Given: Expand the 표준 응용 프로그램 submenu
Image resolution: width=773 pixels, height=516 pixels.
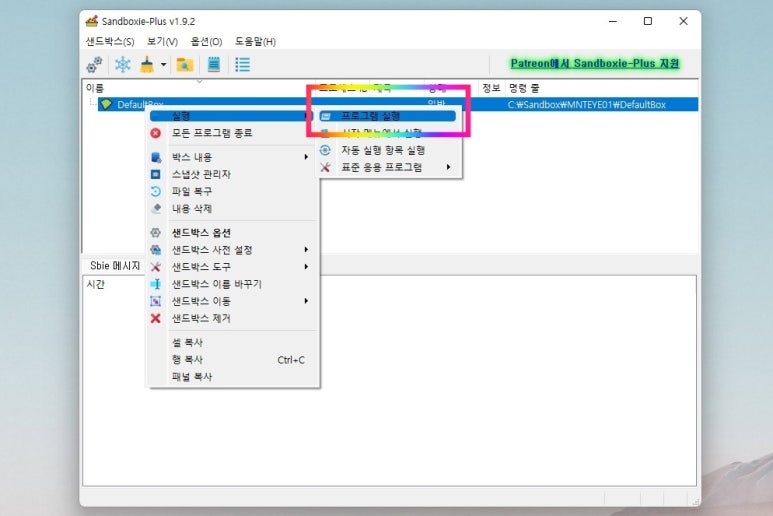Looking at the screenshot, I should tap(387, 167).
